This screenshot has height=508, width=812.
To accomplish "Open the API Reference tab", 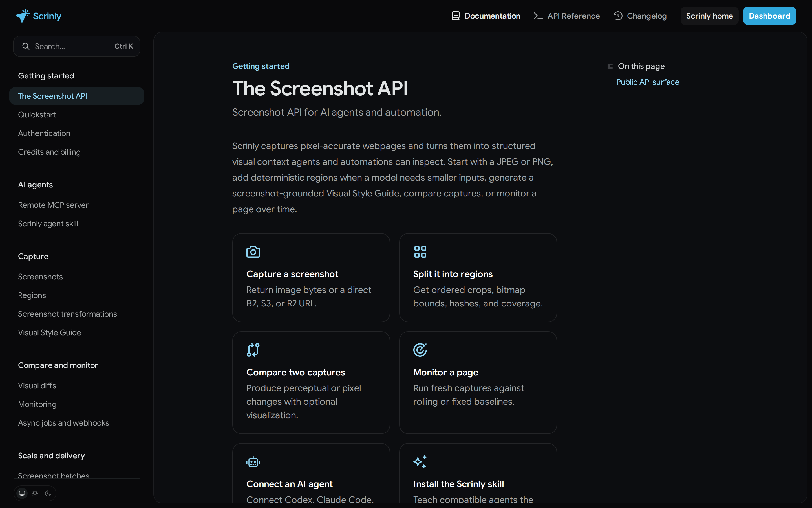I will click(567, 16).
